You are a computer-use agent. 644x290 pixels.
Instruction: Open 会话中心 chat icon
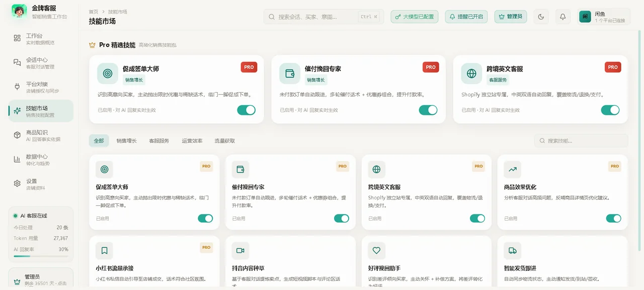pos(17,62)
